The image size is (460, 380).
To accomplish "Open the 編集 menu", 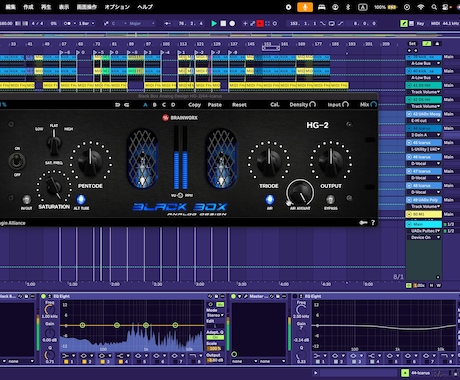I will point(11,7).
